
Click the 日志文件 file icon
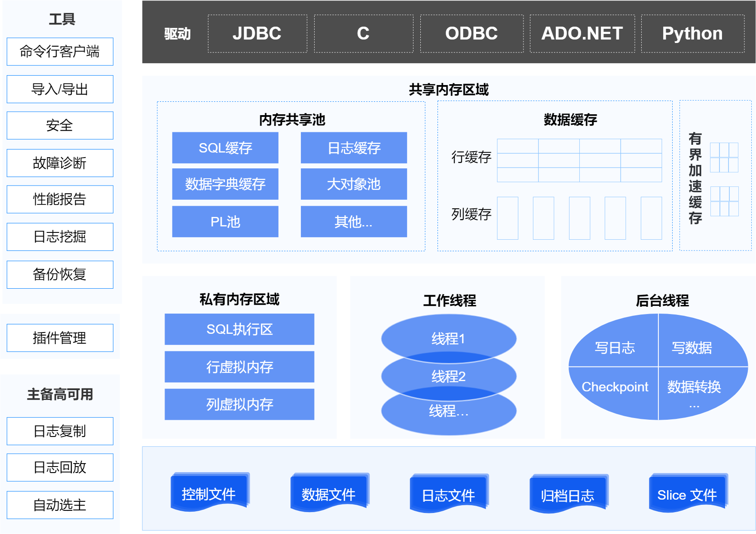(448, 494)
